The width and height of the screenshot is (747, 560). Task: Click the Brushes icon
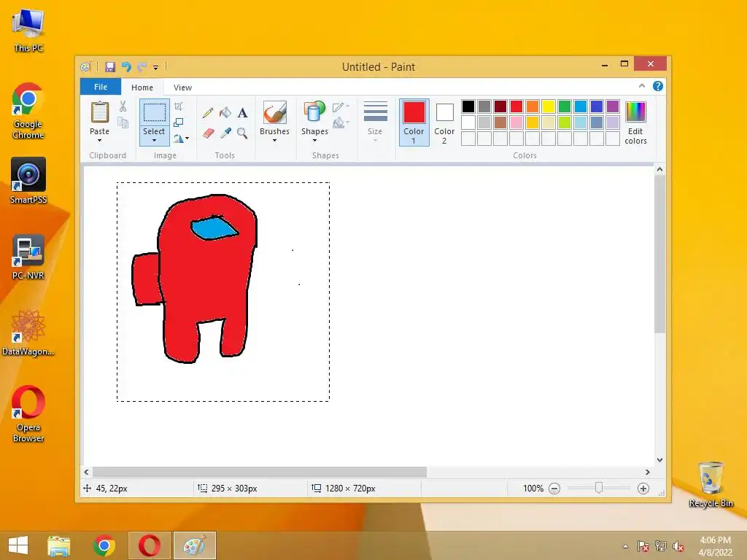275,112
